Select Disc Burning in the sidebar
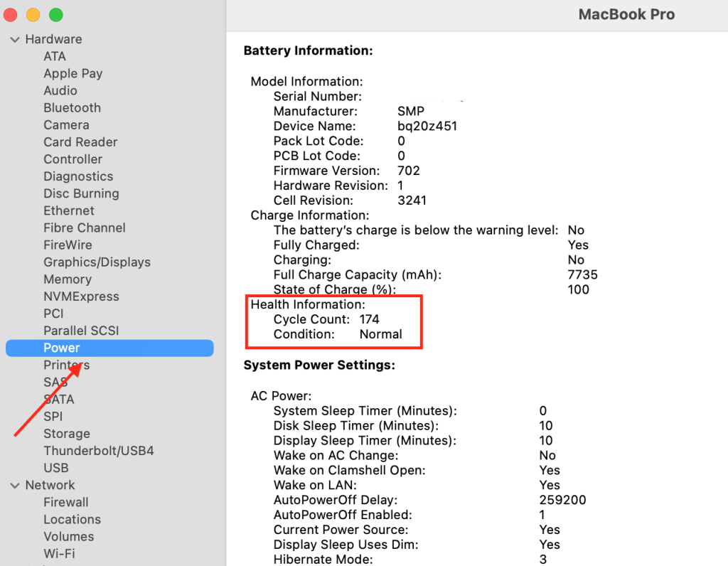The width and height of the screenshot is (728, 566). click(x=81, y=193)
